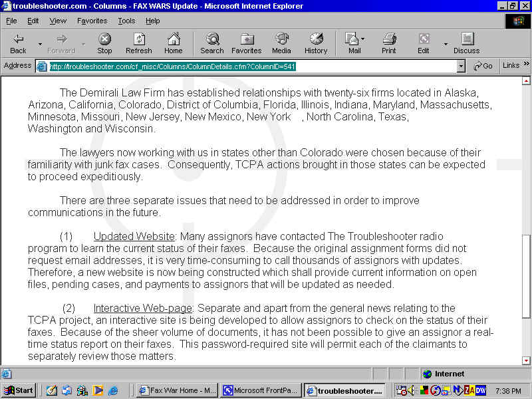532x399 pixels.
Task: Select the address bar URL field
Action: pos(252,66)
